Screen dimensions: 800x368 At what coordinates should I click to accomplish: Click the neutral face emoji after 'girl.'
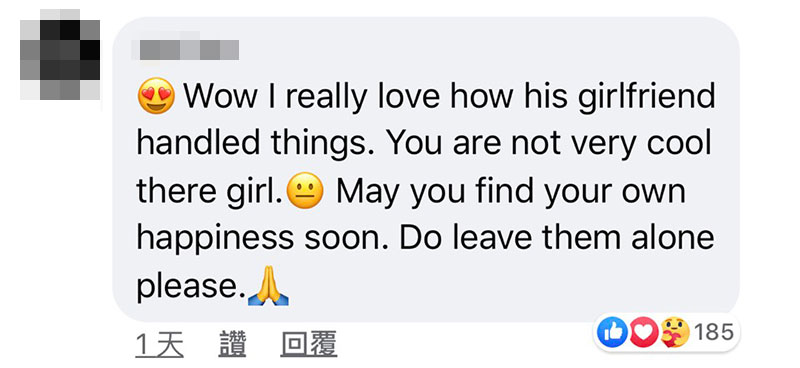306,190
